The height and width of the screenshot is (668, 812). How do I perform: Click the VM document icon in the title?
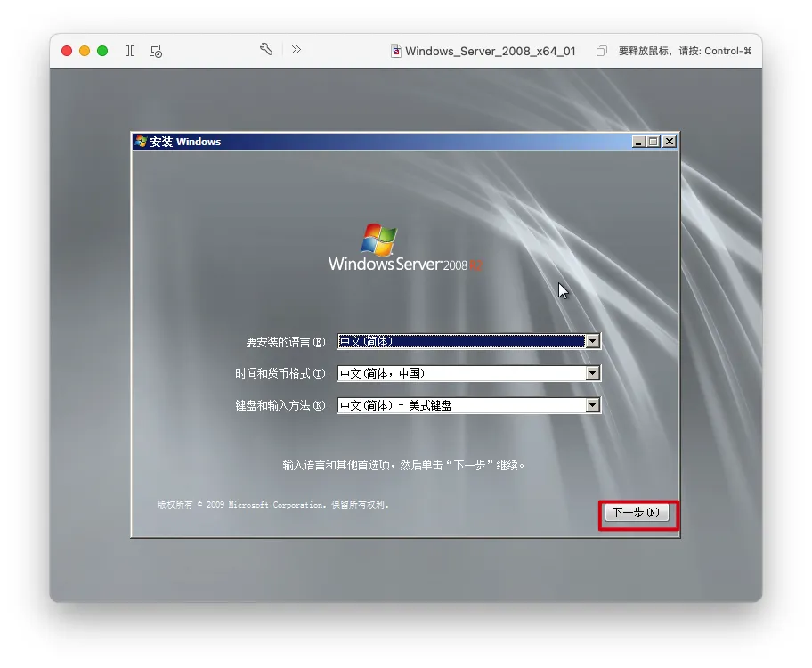tap(396, 51)
